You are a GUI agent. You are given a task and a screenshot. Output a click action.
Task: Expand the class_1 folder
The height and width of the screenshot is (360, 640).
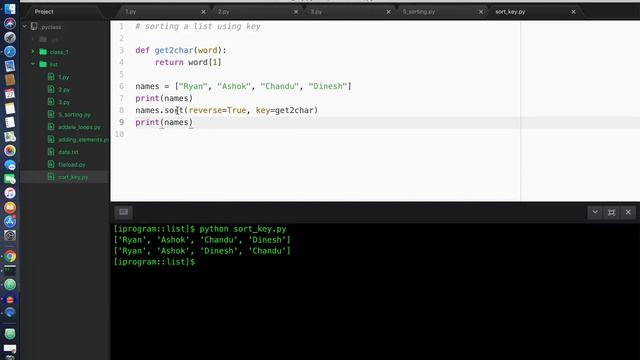pos(33,51)
